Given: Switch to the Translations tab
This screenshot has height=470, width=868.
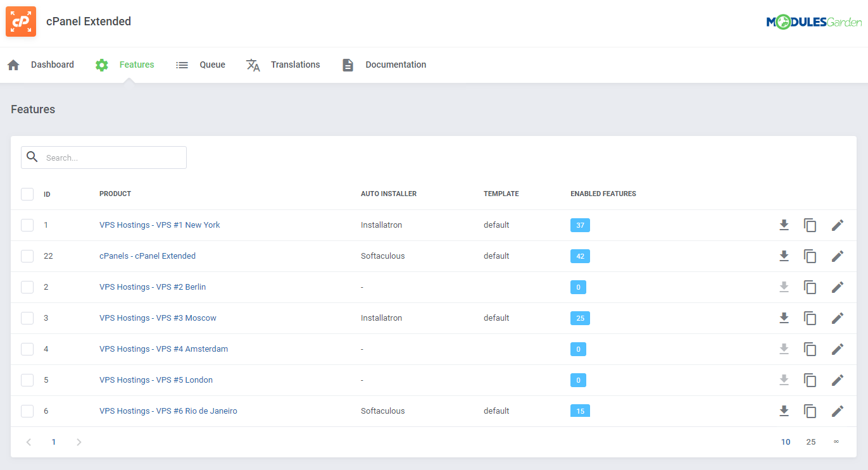Looking at the screenshot, I should click(295, 64).
